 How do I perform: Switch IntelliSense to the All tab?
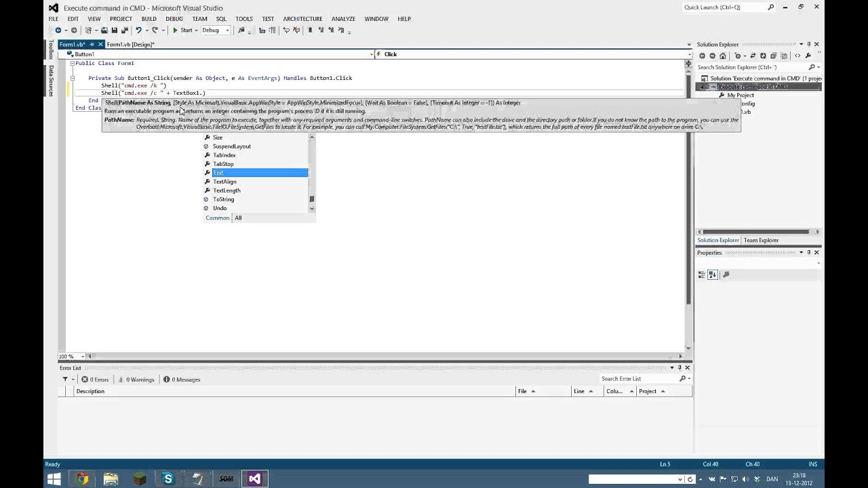point(238,218)
